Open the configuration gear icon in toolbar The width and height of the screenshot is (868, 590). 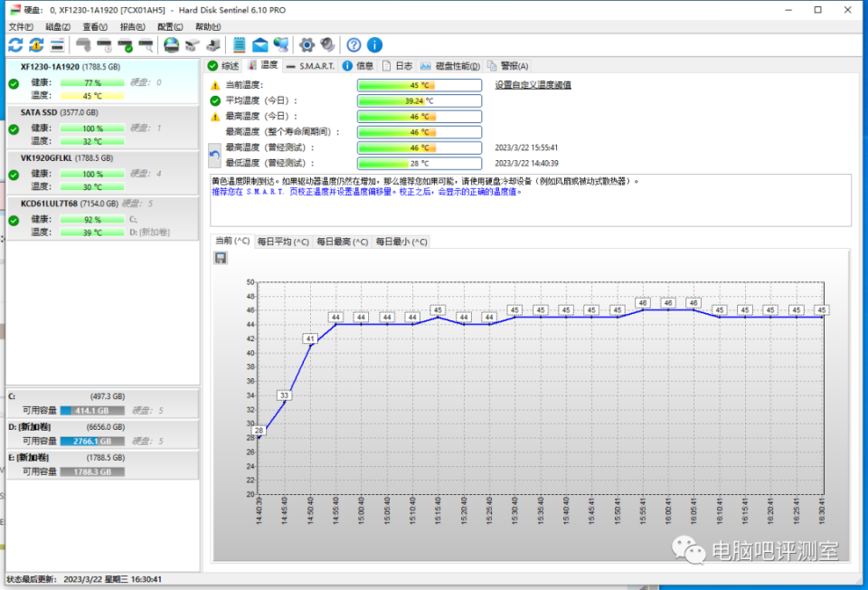(307, 45)
